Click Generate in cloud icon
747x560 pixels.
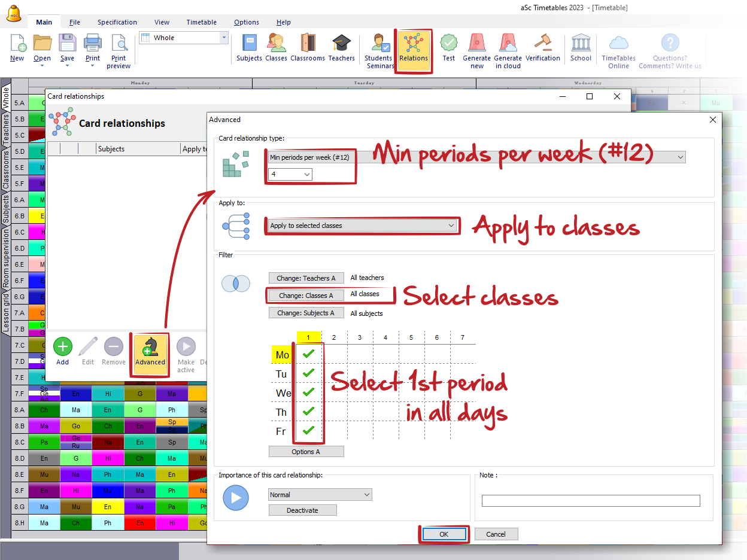click(508, 43)
